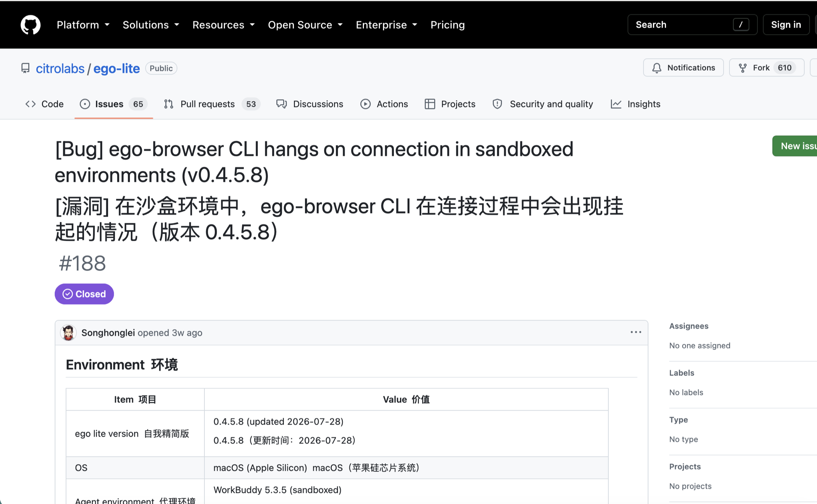Switch to the Security and quality tab
This screenshot has height=504, width=817.
click(543, 104)
